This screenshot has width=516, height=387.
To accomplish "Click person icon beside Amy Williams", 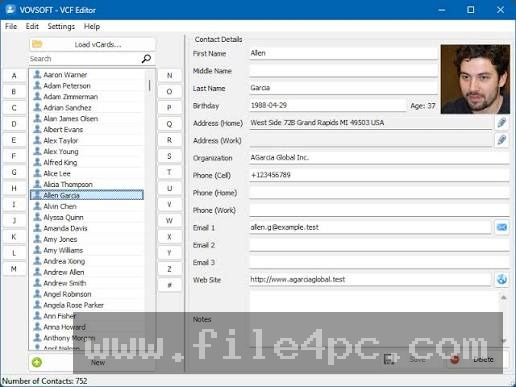I will click(x=37, y=250).
